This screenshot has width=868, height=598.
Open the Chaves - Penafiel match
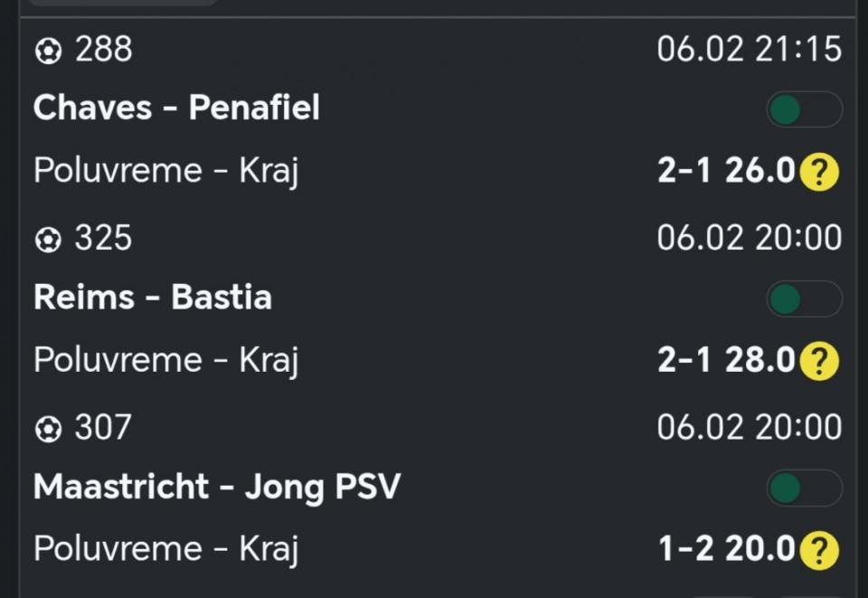click(x=176, y=109)
